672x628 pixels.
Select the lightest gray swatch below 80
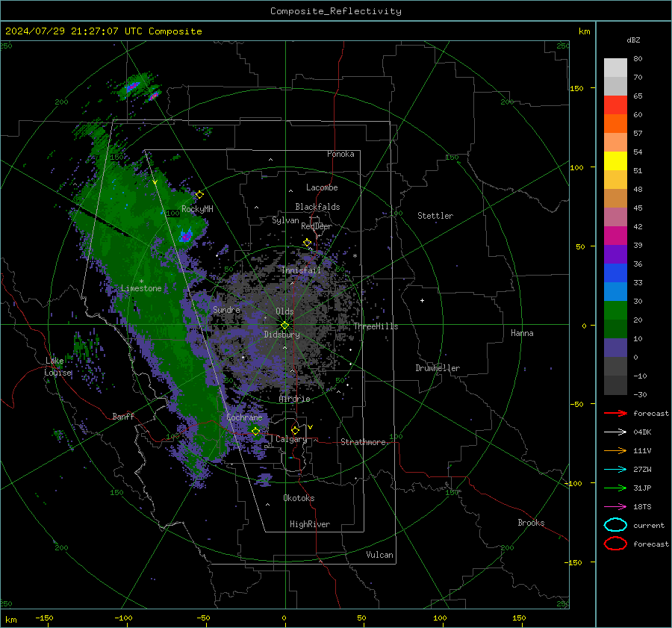pyautogui.click(x=615, y=68)
